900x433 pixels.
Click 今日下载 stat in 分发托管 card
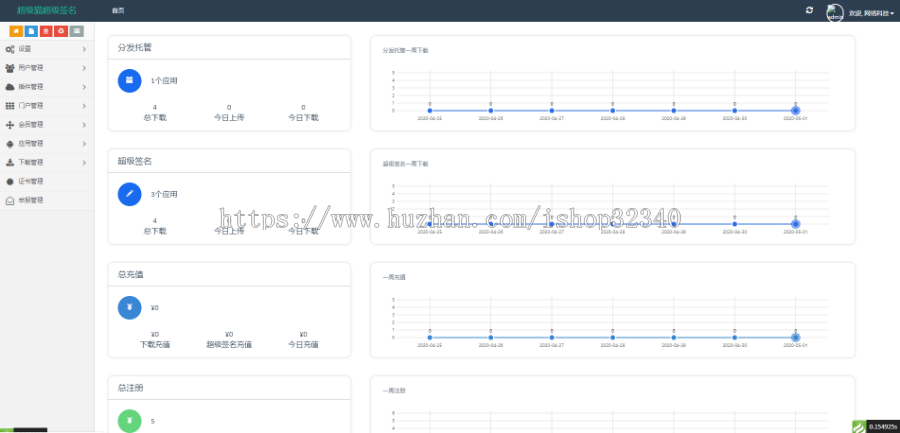(303, 113)
